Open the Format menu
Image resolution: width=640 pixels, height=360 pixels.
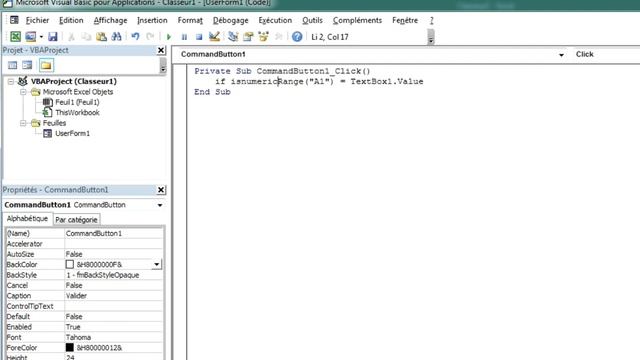pos(190,20)
